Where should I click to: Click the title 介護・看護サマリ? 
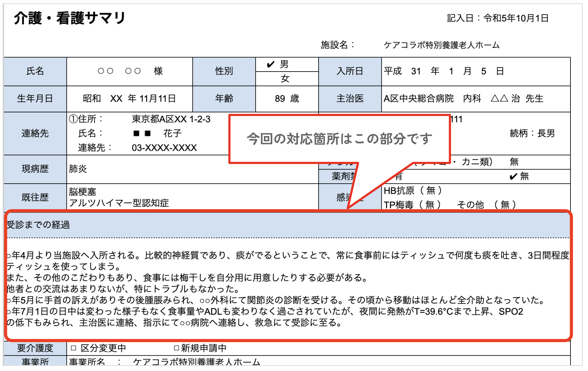tap(70, 18)
